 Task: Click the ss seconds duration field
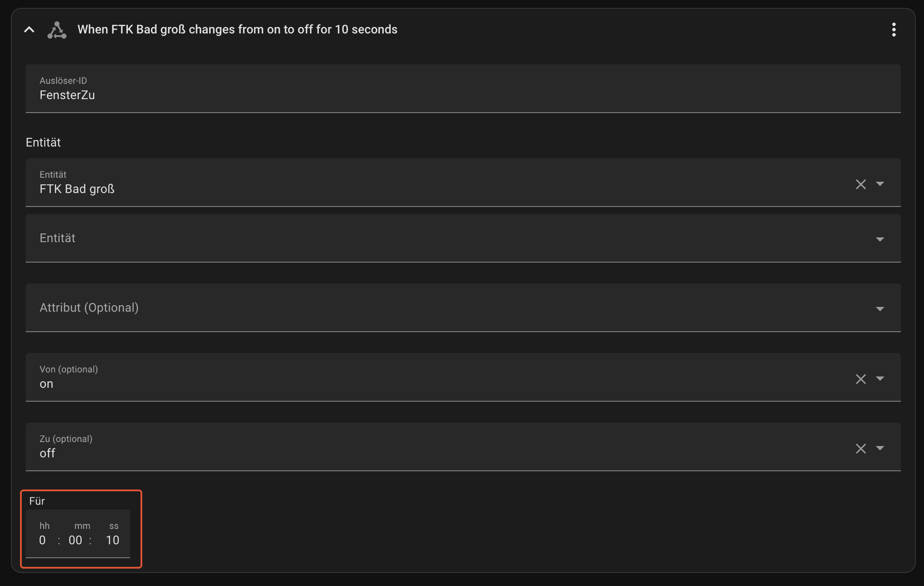112,540
